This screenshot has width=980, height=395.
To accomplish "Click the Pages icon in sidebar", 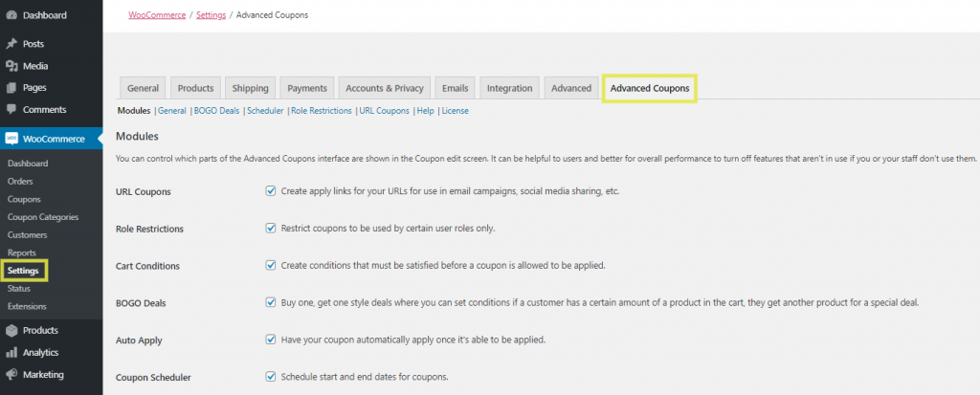I will point(11,88).
